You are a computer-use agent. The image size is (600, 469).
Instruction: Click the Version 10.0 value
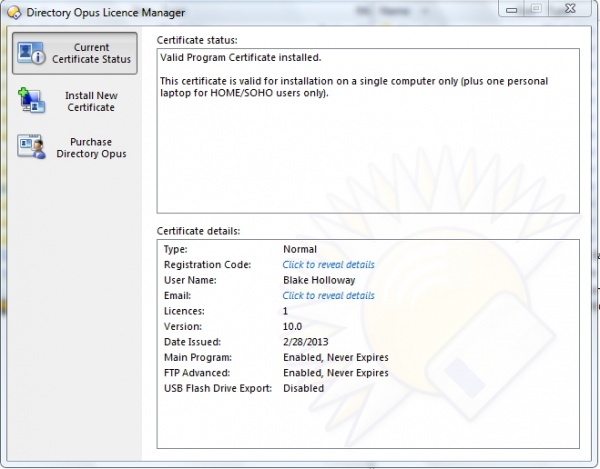[x=293, y=327]
